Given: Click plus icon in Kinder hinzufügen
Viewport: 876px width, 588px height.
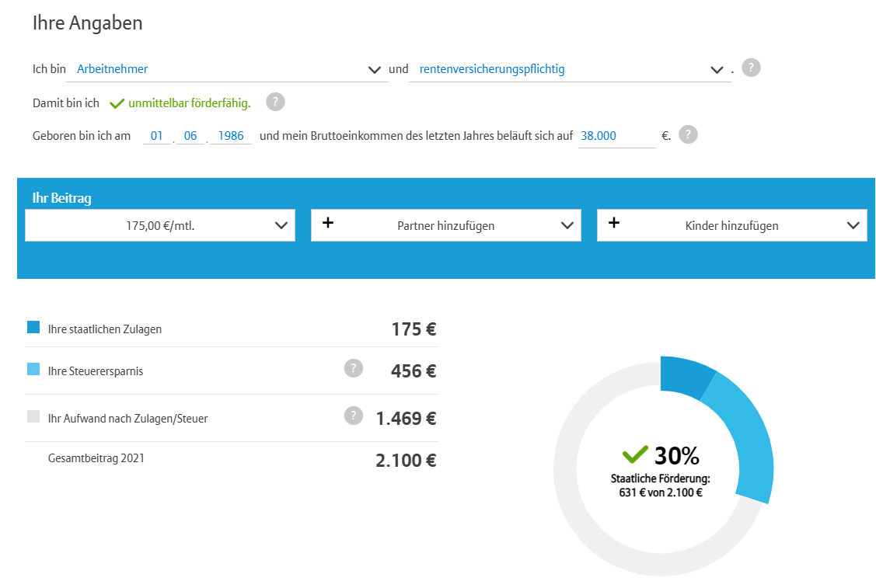Looking at the screenshot, I should tap(614, 223).
